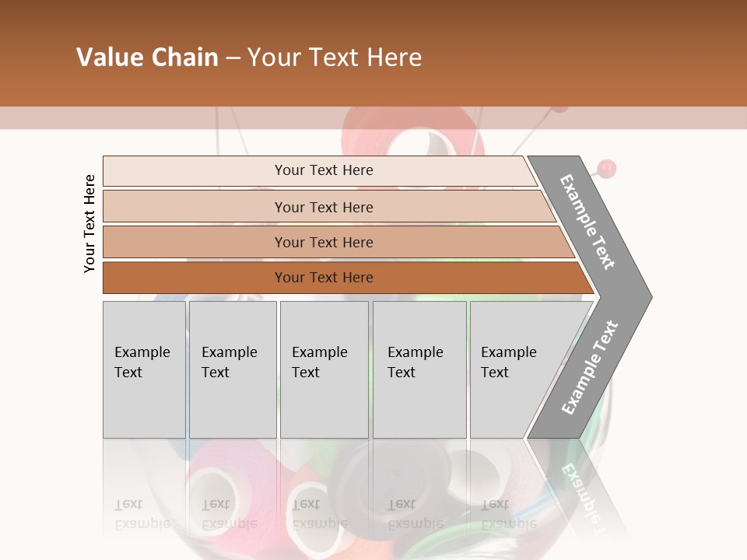Click the fourth "Example Text" gray box

[419, 369]
